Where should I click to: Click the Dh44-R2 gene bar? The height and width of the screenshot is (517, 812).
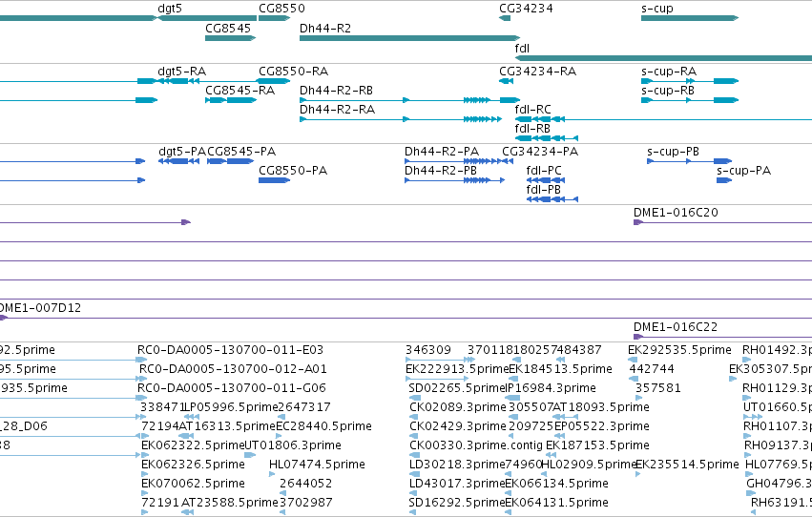click(409, 38)
